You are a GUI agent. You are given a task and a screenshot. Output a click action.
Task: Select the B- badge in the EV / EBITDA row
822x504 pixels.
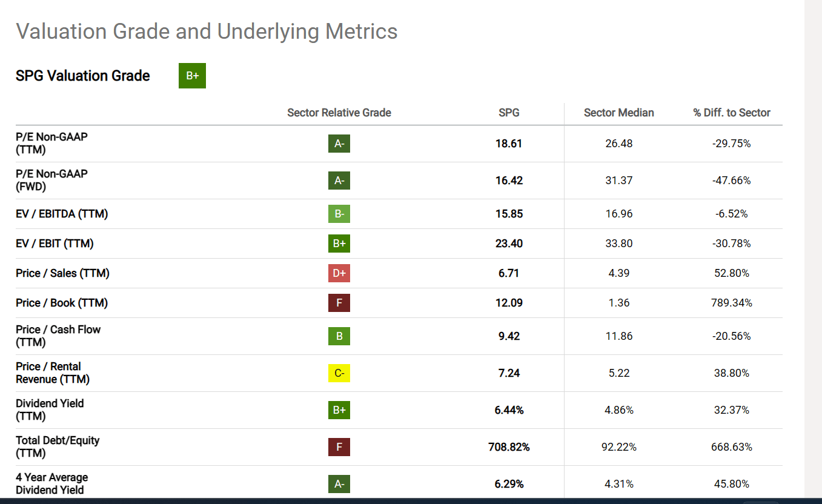click(x=339, y=214)
